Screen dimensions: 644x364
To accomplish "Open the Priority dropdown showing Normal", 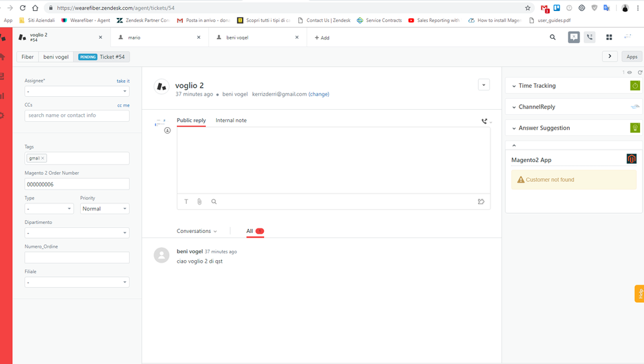I will click(x=105, y=209).
